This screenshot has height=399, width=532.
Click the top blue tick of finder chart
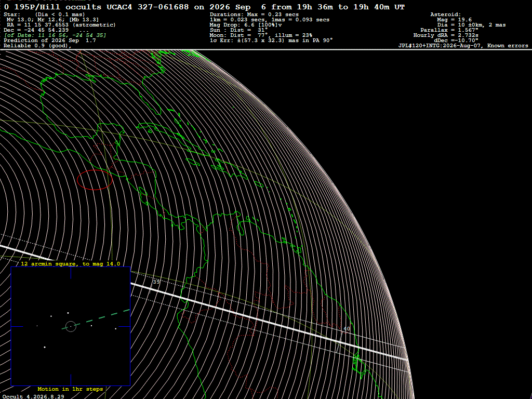[x=71, y=273]
